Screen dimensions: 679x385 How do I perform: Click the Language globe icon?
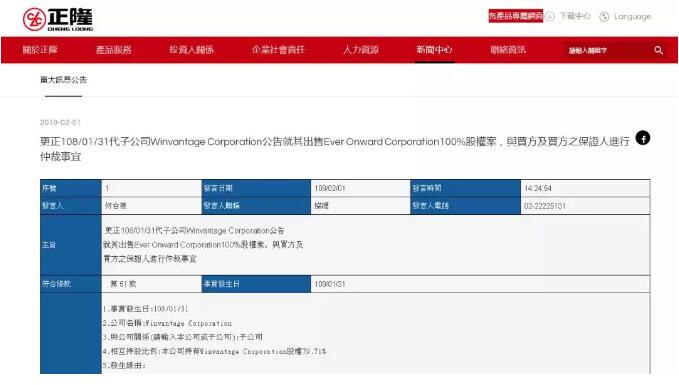click(x=604, y=16)
